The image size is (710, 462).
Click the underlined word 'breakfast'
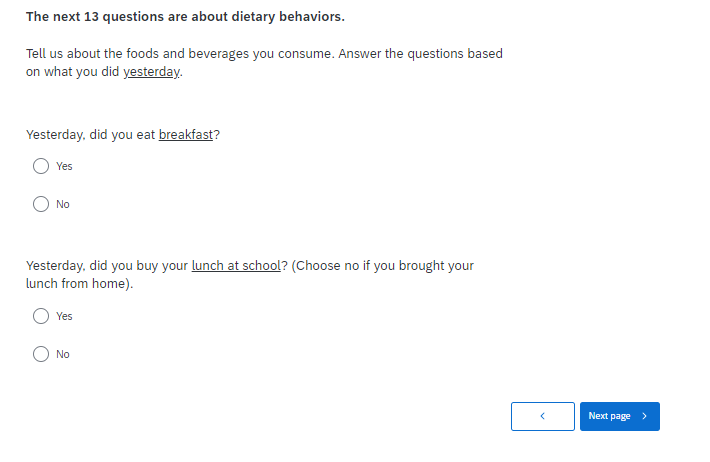click(x=186, y=135)
